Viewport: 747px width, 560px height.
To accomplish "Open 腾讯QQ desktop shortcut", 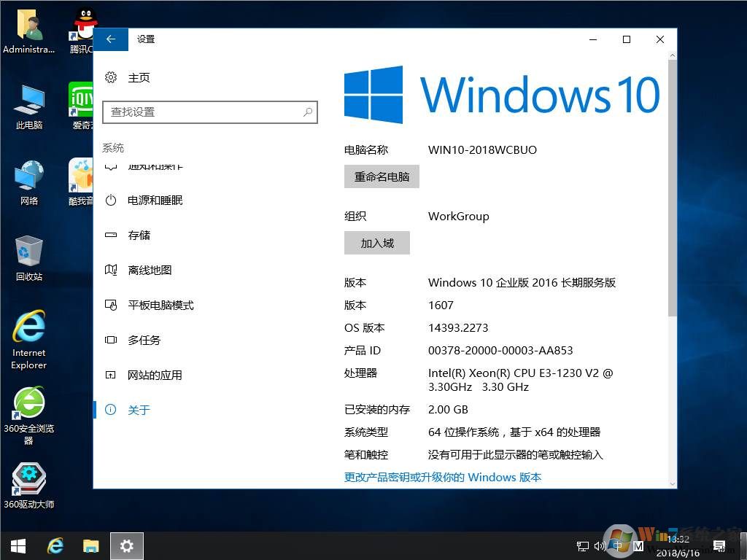I will point(82,31).
